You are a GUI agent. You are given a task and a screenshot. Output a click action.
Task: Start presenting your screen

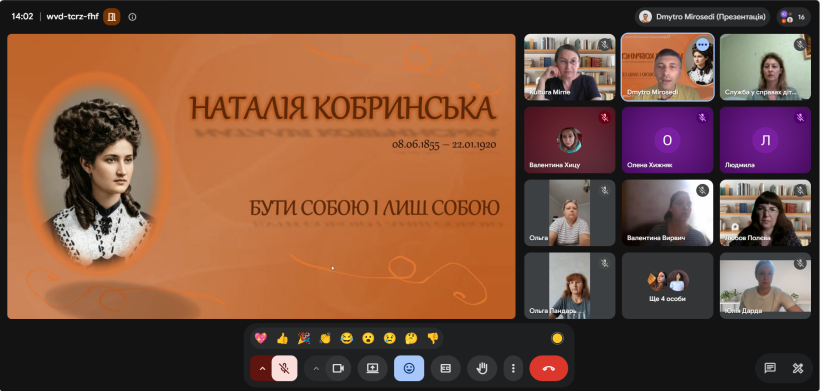(372, 368)
